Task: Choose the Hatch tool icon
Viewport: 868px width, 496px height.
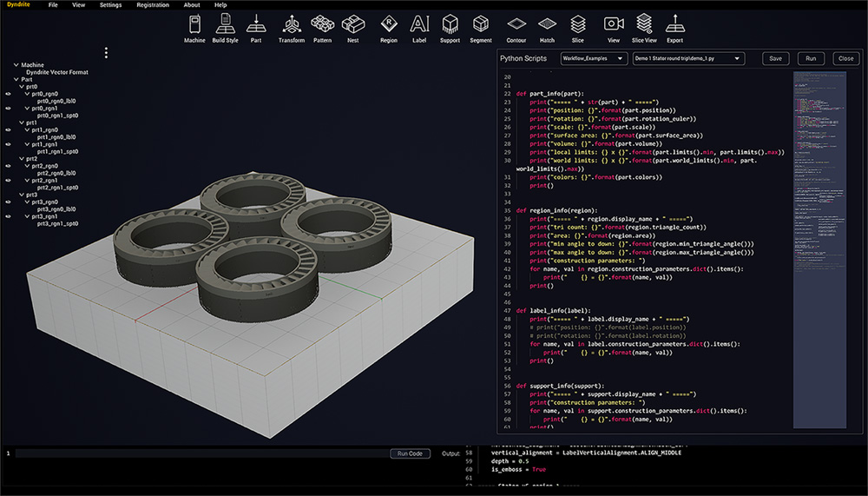Action: click(x=547, y=24)
